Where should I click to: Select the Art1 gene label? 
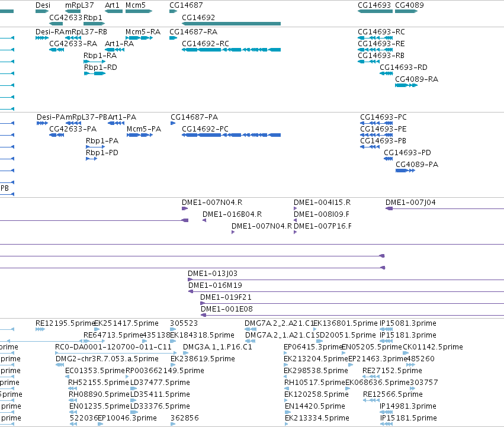tap(112, 5)
